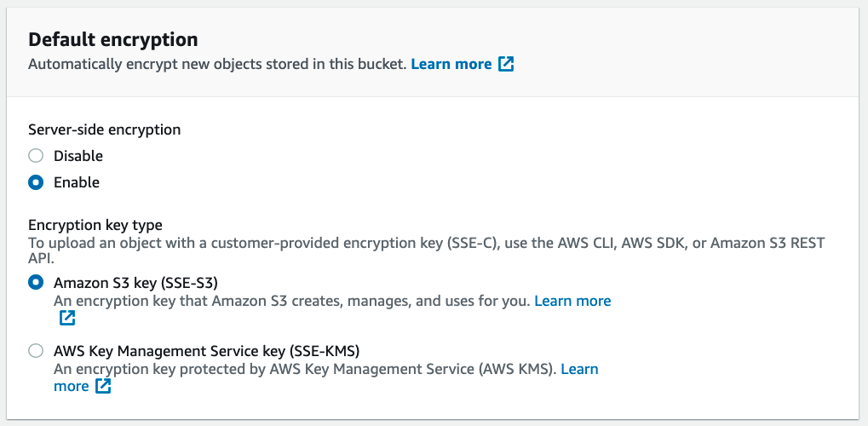Click the "Encryption key type" section label
The height and width of the screenshot is (426, 868).
coord(95,225)
